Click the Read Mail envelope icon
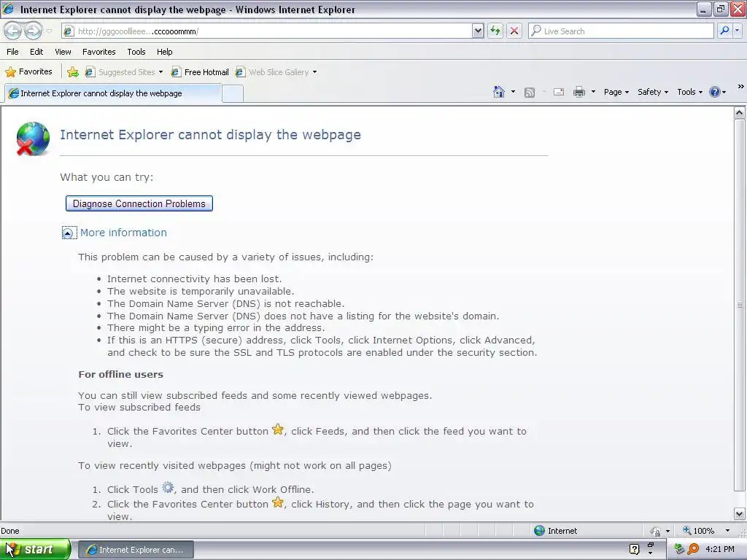Viewport: 747px width, 560px height. tap(559, 92)
